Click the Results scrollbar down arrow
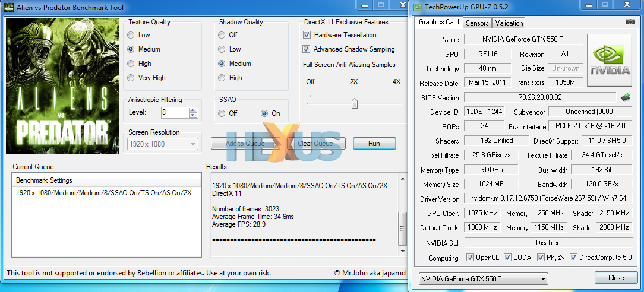644x292 pixels. (403, 251)
